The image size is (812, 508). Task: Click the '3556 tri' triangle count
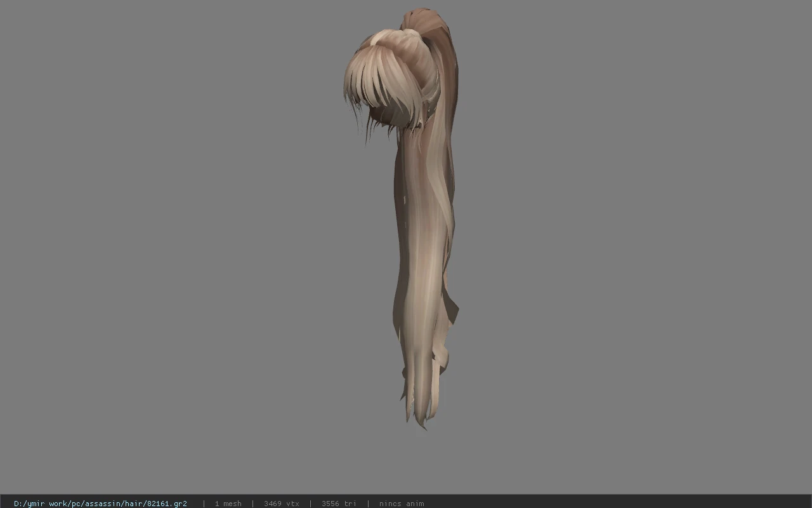339,504
